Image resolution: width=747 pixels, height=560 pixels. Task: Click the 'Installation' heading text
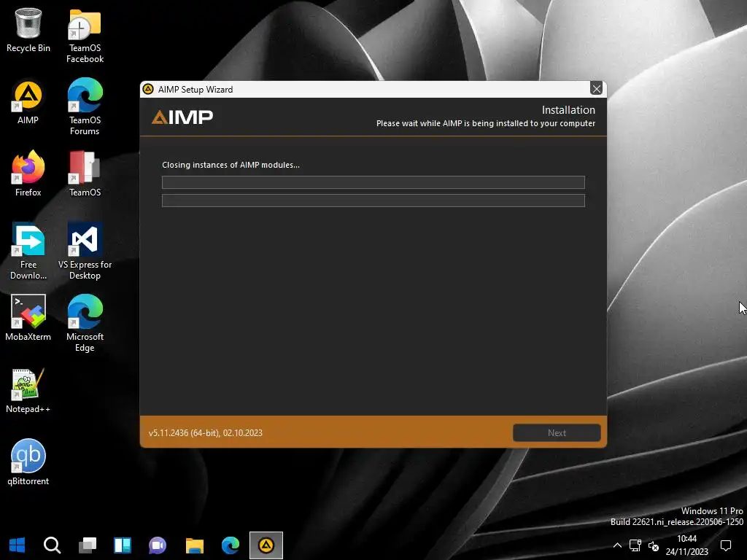click(568, 110)
